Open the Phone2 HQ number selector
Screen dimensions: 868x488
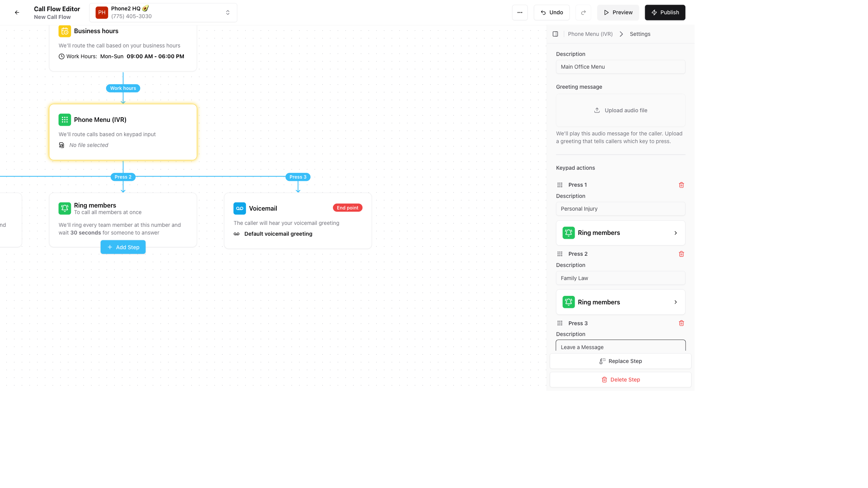click(x=163, y=12)
